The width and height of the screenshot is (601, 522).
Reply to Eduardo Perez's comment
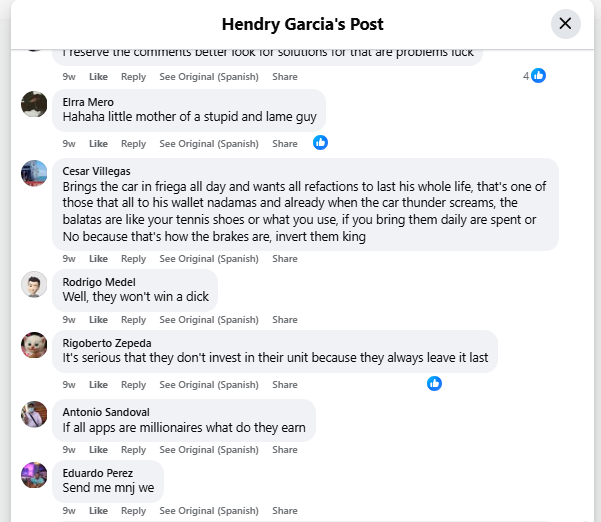(133, 511)
